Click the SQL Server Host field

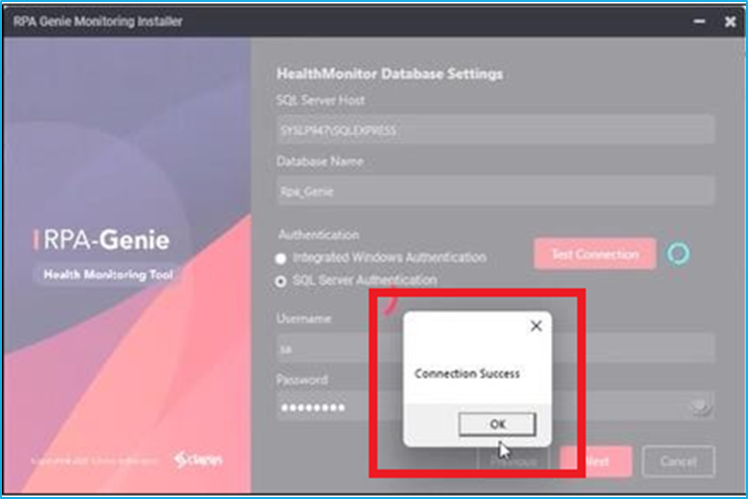pos(495,129)
